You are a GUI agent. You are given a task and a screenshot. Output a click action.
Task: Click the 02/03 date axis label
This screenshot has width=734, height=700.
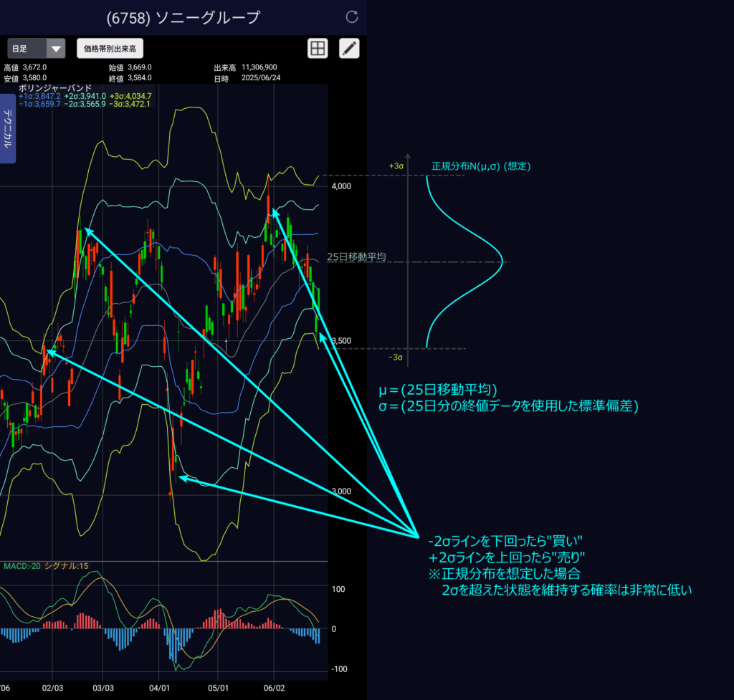tap(52, 688)
